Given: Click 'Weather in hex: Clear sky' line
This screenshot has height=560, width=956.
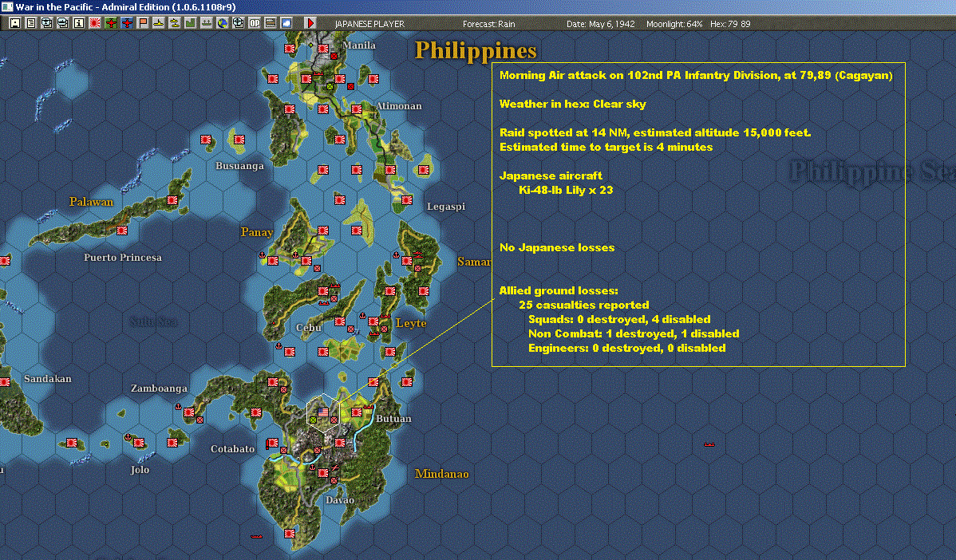Looking at the screenshot, I should coord(572,104).
